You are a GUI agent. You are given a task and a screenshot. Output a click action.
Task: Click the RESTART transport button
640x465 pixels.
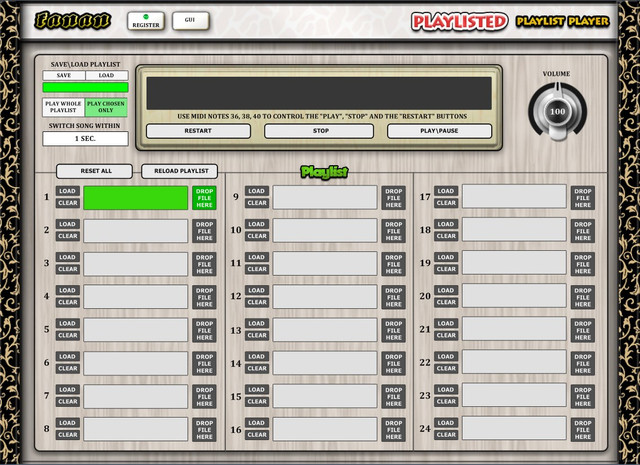[198, 131]
